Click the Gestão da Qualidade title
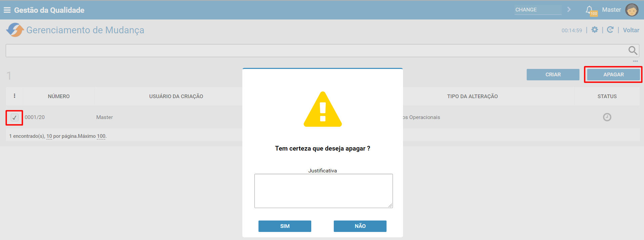This screenshot has width=644, height=240. (49, 10)
